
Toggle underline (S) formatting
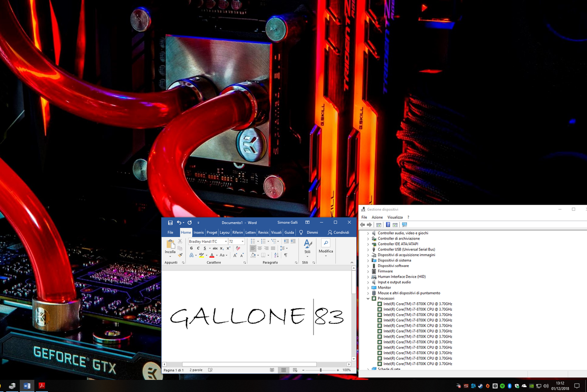click(205, 248)
